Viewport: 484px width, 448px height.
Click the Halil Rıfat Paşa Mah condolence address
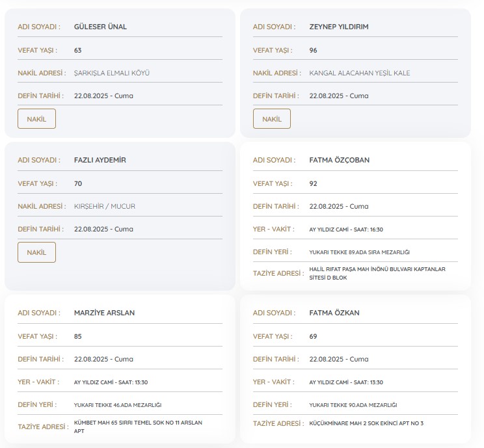point(377,272)
